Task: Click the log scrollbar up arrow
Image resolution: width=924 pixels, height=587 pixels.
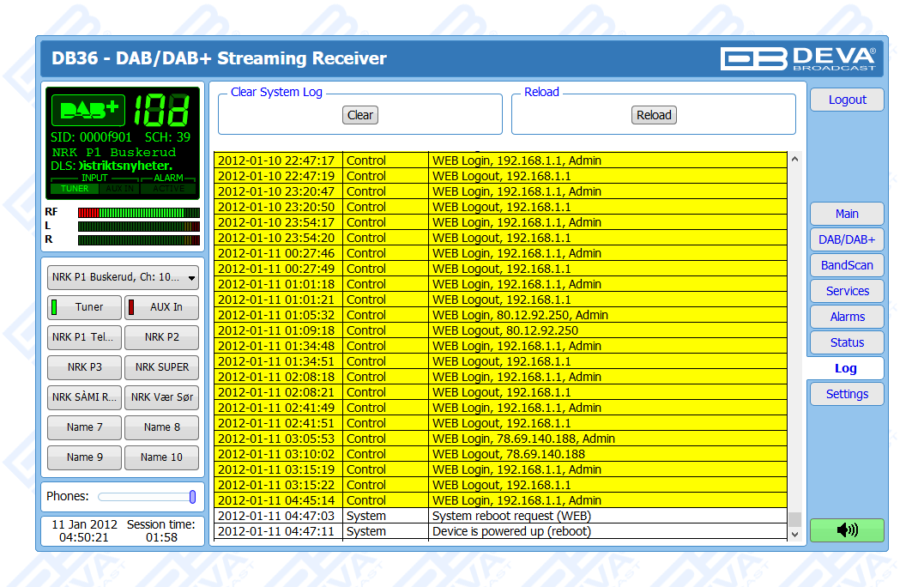Action: coord(794,159)
